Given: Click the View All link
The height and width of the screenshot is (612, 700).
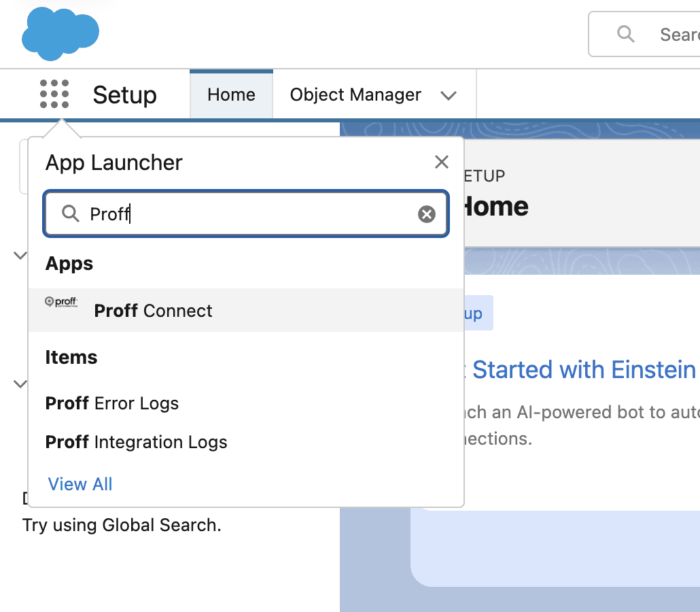Looking at the screenshot, I should click(x=80, y=483).
